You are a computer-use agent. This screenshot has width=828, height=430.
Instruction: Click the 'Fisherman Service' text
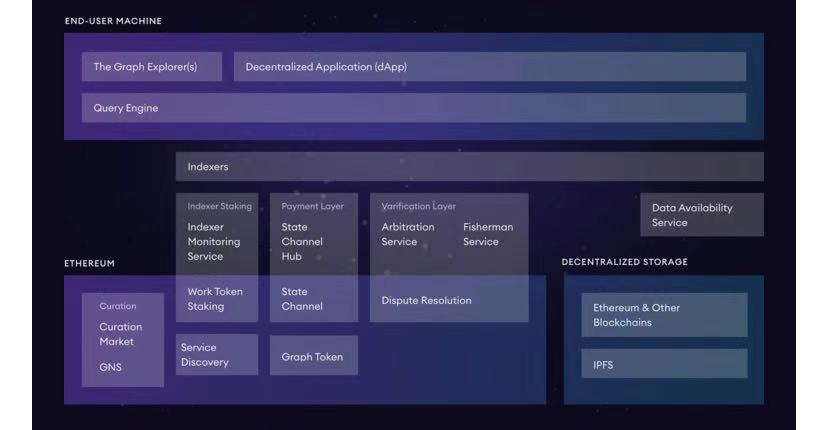pos(488,234)
